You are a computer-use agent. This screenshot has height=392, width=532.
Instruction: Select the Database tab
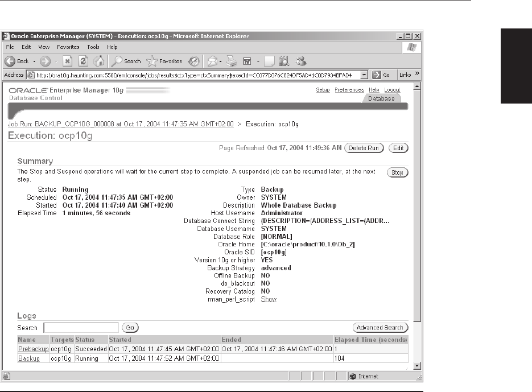[x=381, y=98]
